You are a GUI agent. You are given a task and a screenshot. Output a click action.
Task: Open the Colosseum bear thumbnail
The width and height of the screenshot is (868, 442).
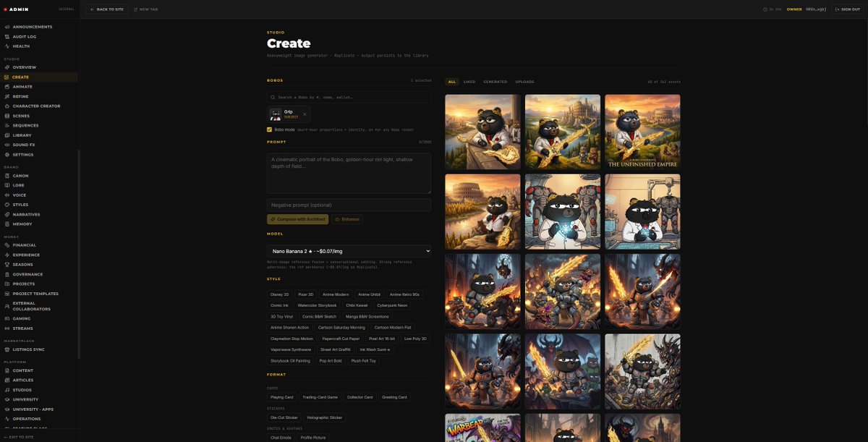click(x=482, y=211)
